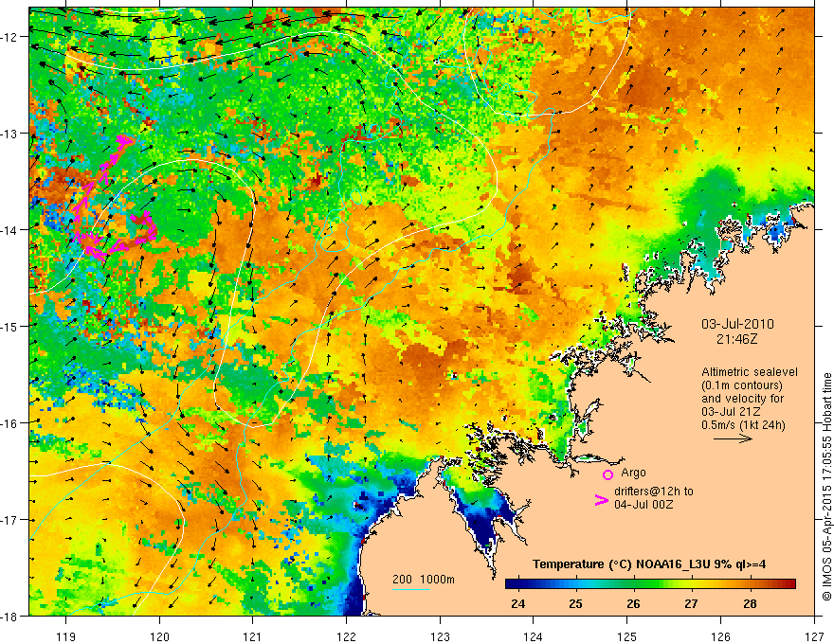
Task: Click the 'Temperature (°C) NOAA16_L3U 9% ql>=4' title
Action: (649, 564)
